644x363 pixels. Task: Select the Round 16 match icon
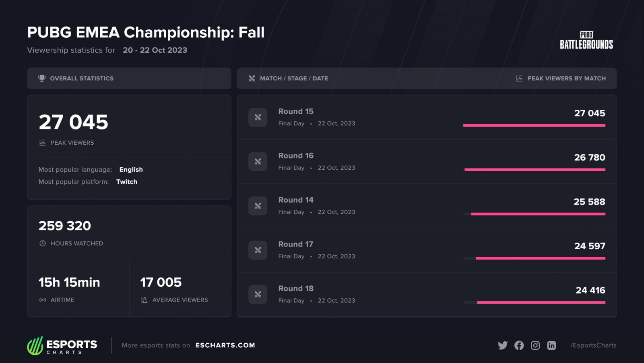(258, 162)
